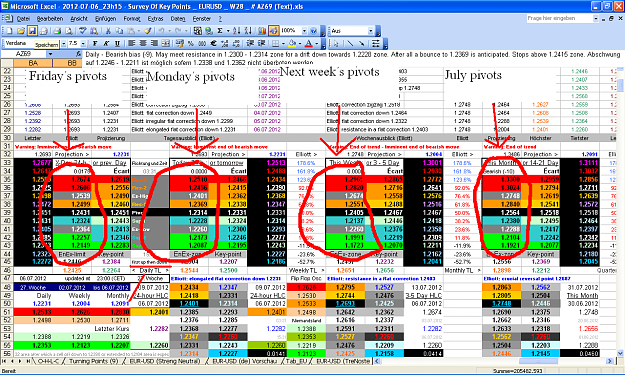Merge and center cells

coord(165,43)
